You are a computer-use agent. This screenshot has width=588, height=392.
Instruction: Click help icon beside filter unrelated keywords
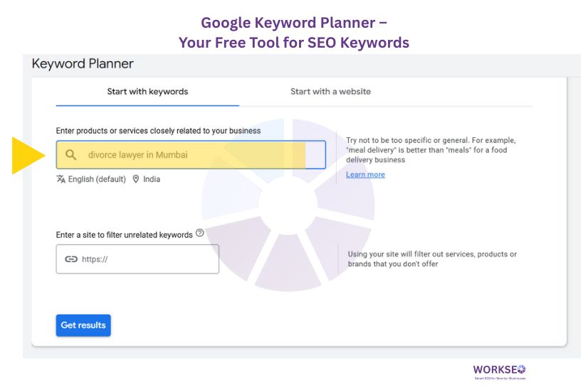click(200, 233)
